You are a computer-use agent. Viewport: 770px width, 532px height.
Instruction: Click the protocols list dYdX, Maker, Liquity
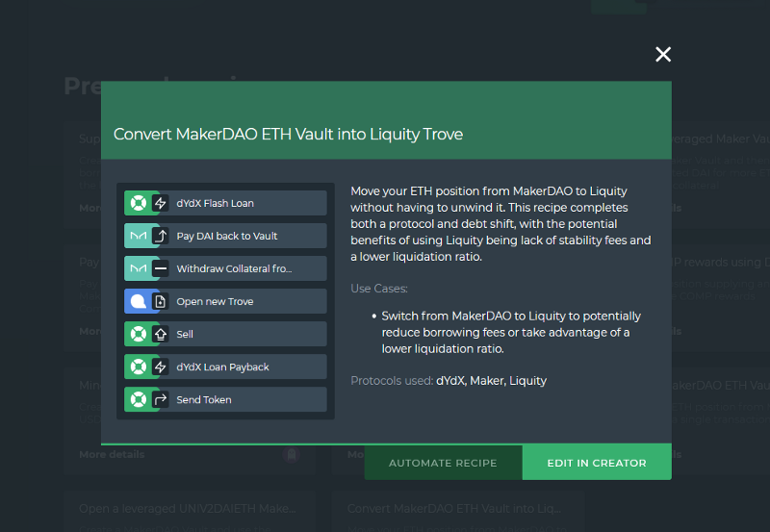(491, 381)
